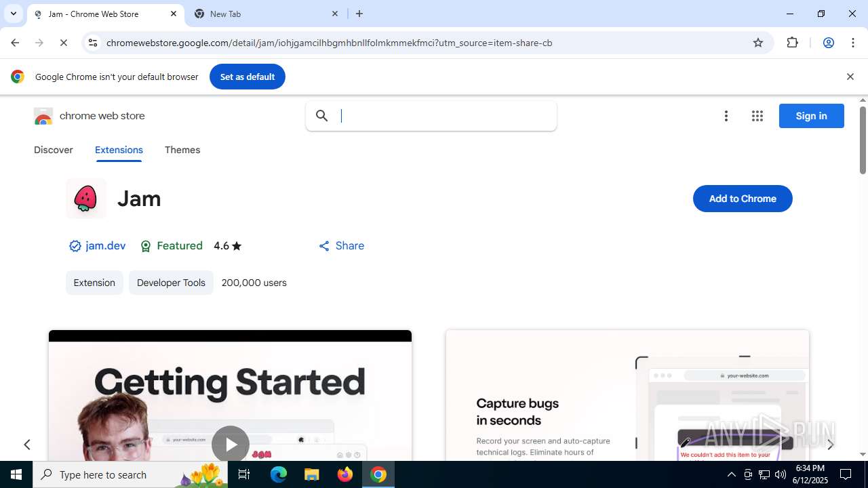The height and width of the screenshot is (488, 868).
Task: Open the Extensions puzzle icon
Action: (x=793, y=43)
